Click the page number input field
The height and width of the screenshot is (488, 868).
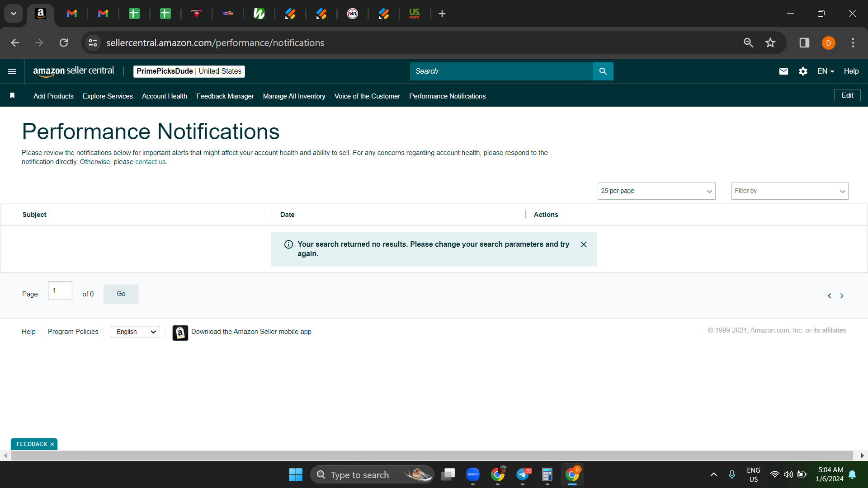pos(60,291)
